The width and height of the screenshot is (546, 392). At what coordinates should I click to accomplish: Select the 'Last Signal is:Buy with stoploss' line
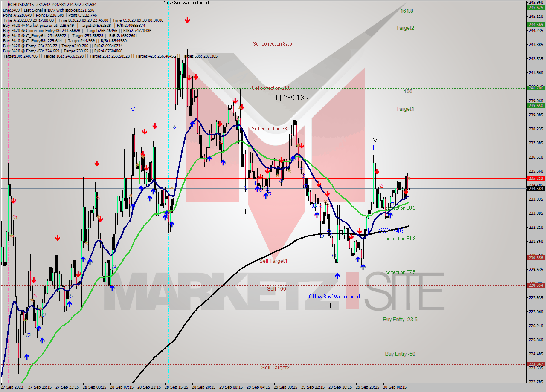[48, 9]
